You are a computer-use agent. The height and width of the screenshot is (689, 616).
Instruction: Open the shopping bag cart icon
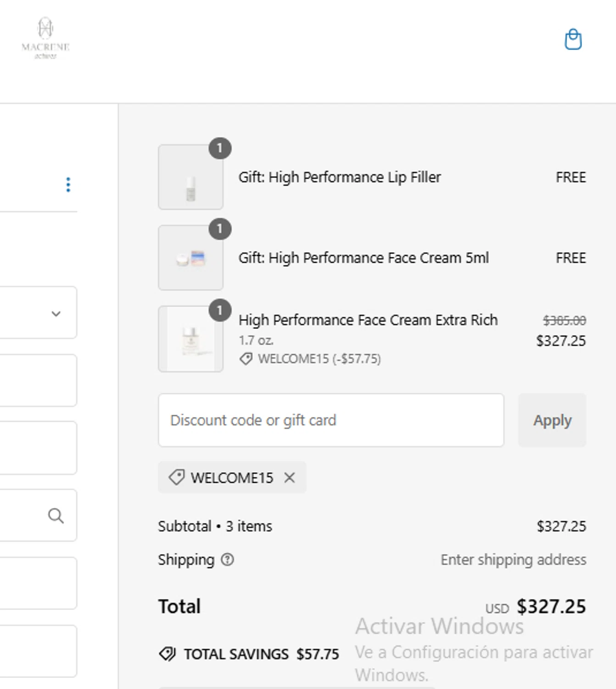[573, 40]
